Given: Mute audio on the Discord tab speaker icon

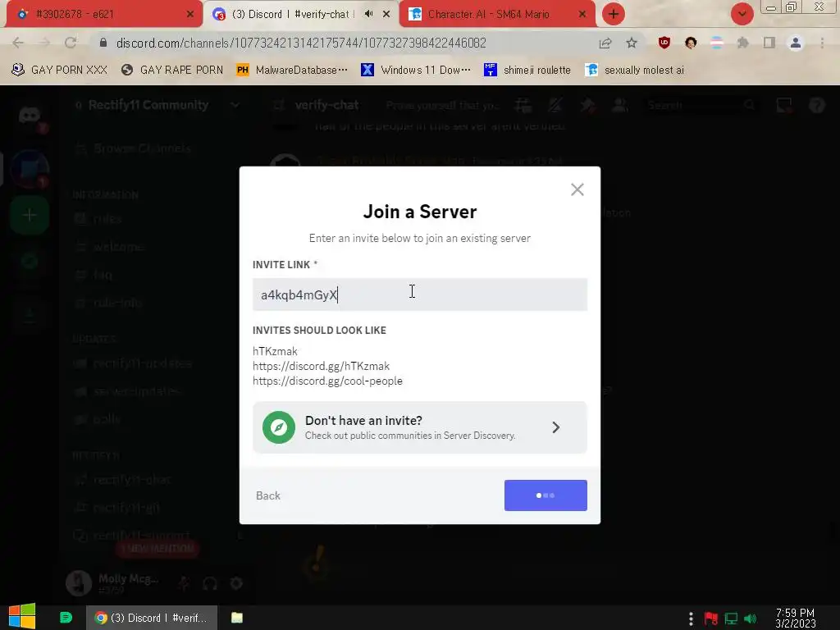Looking at the screenshot, I should [368, 14].
